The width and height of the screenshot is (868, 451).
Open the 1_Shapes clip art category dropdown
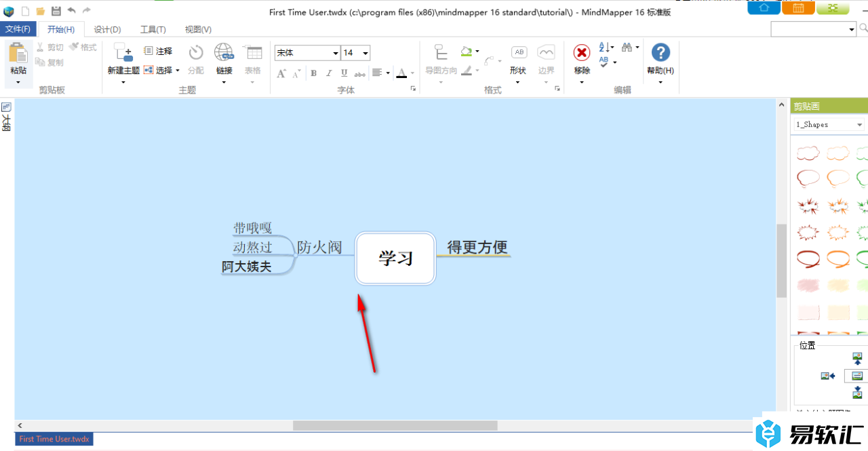point(860,125)
